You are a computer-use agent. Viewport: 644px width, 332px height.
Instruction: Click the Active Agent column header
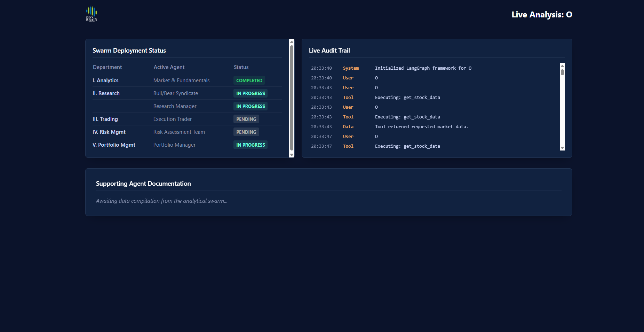pos(169,67)
